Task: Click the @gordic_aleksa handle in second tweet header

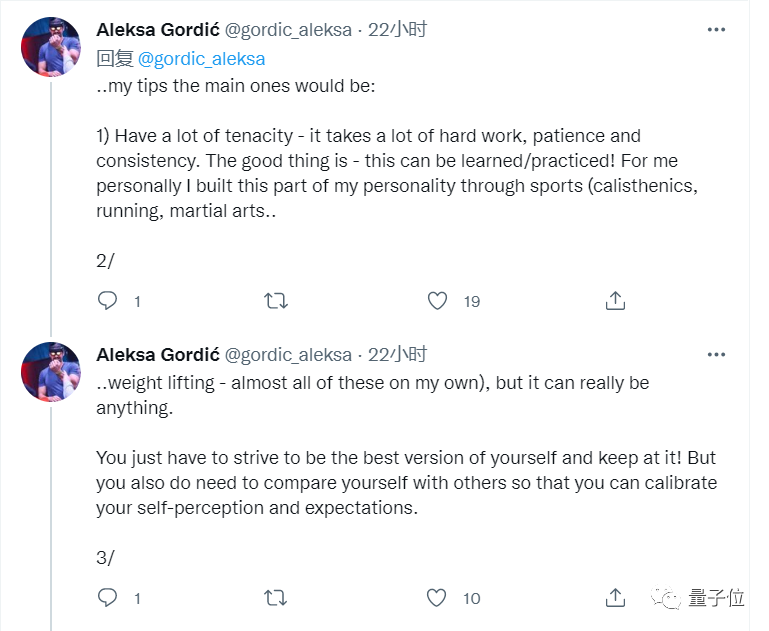Action: 288,355
